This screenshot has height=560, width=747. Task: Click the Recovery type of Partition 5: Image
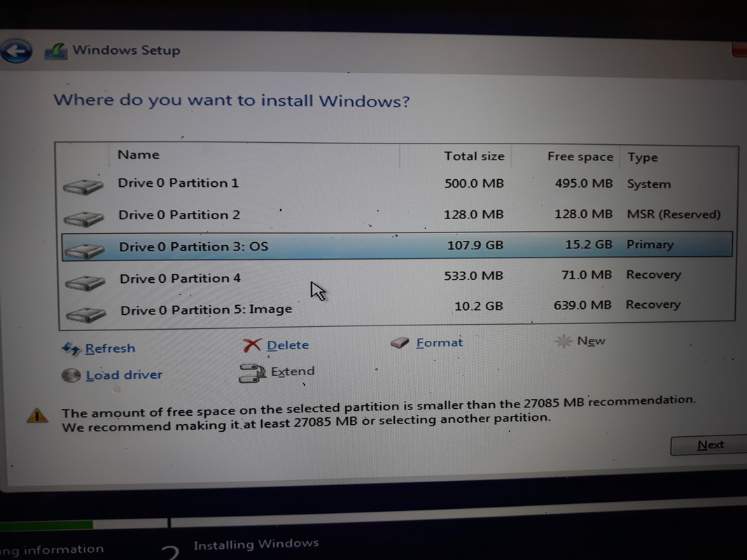click(x=652, y=304)
